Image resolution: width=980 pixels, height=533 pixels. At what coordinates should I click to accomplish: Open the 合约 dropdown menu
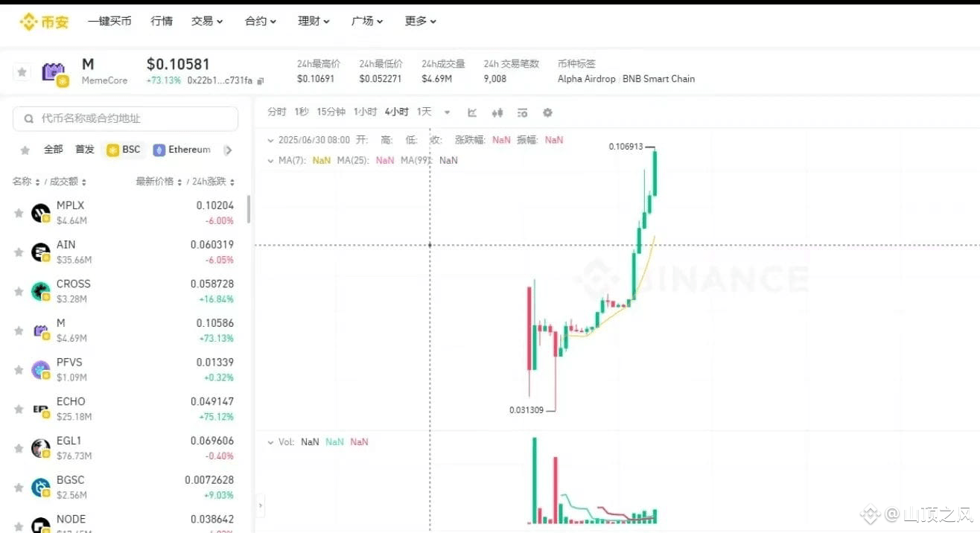(261, 22)
